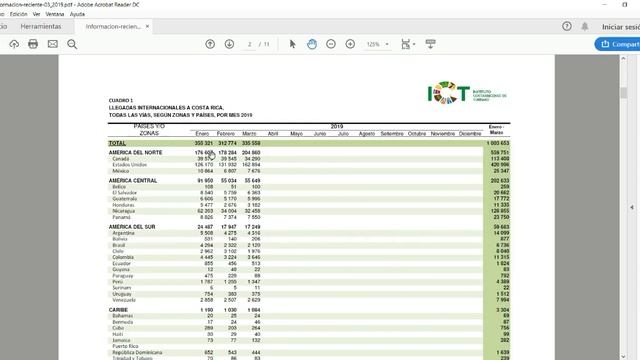640x360 pixels.
Task: Choose the selection arrow tool
Action: [292, 44]
